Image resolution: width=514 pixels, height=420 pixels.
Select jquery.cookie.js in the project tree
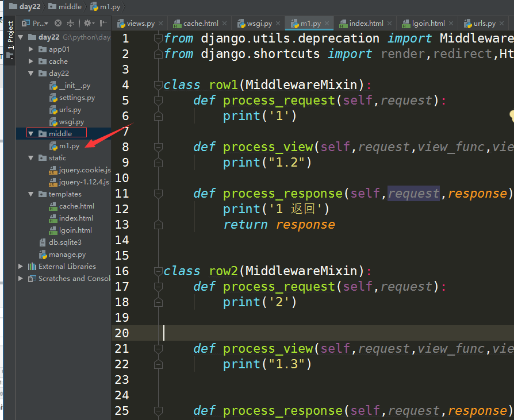(80, 171)
